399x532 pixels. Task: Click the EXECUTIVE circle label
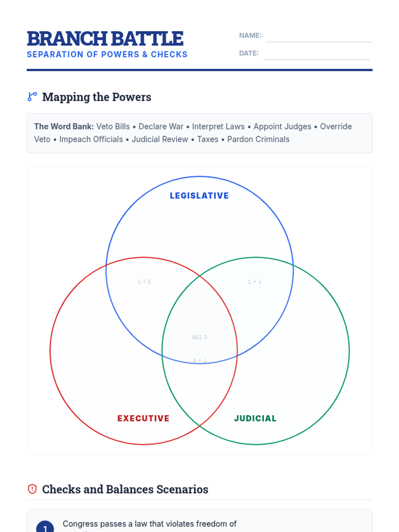pos(143,418)
